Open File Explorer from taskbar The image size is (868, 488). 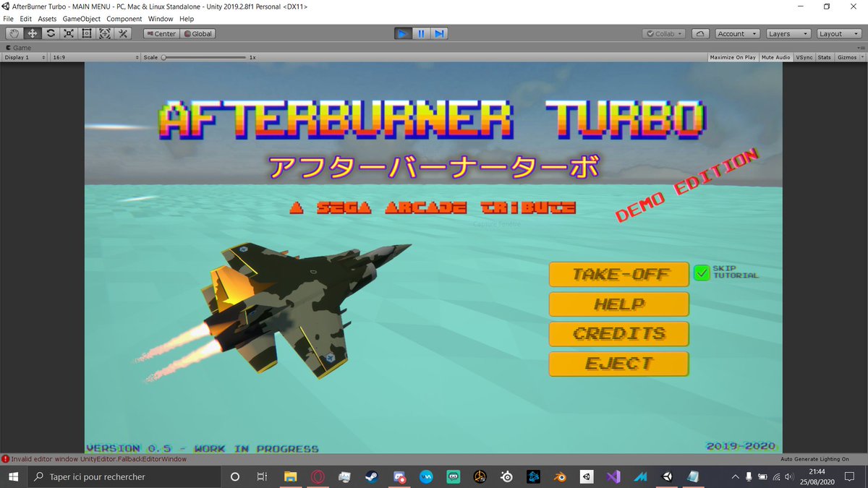(x=290, y=476)
